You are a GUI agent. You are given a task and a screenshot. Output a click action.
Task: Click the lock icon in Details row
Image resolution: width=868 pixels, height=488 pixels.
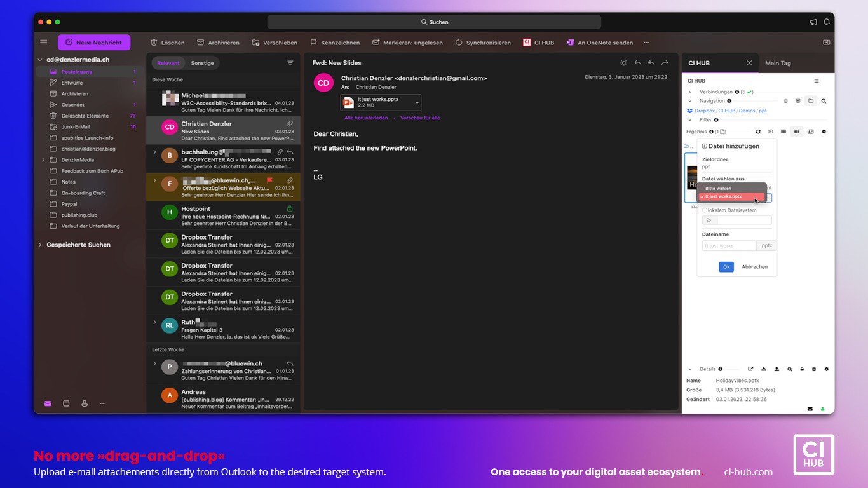point(802,369)
